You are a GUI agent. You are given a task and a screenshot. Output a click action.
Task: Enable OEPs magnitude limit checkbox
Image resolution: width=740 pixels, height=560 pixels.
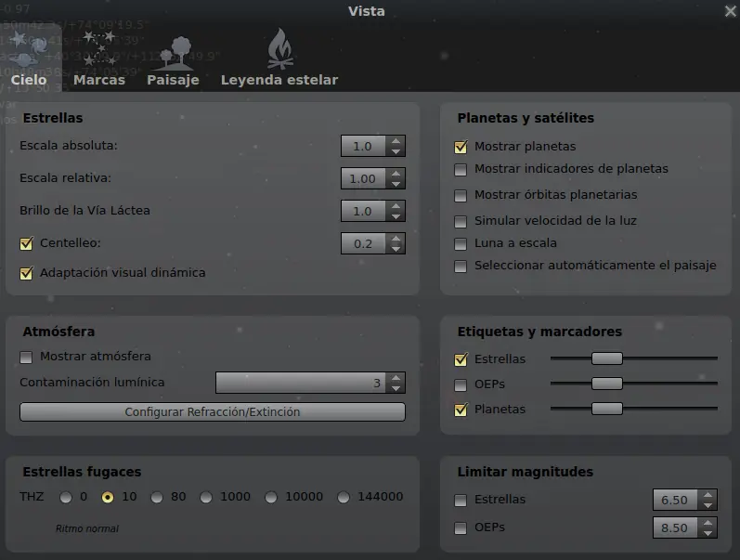click(x=461, y=527)
